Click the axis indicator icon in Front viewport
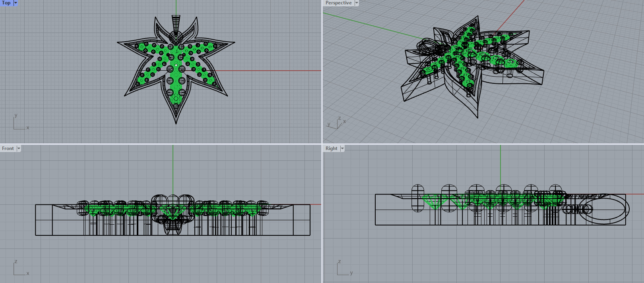Image resolution: width=644 pixels, height=283 pixels. coord(21,268)
